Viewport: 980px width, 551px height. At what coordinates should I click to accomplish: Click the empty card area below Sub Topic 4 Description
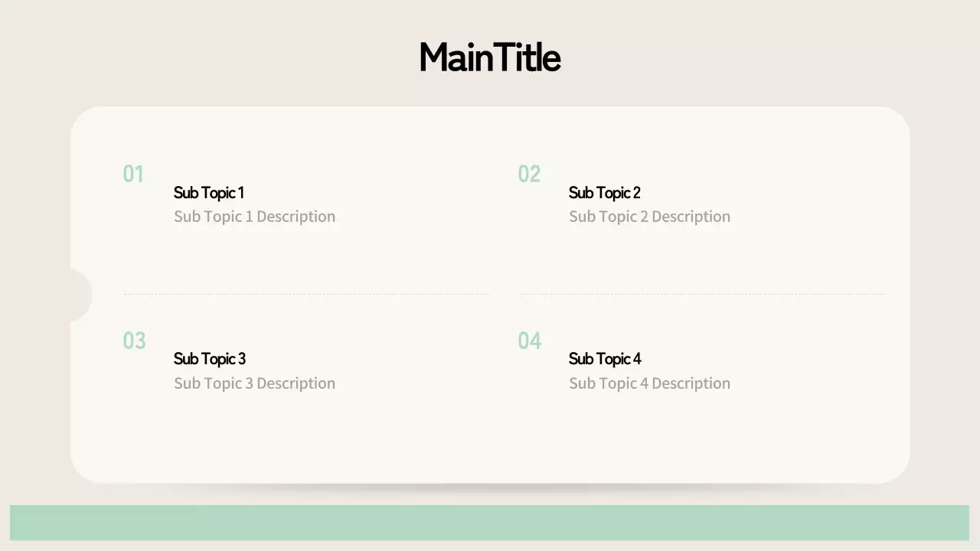click(649, 436)
